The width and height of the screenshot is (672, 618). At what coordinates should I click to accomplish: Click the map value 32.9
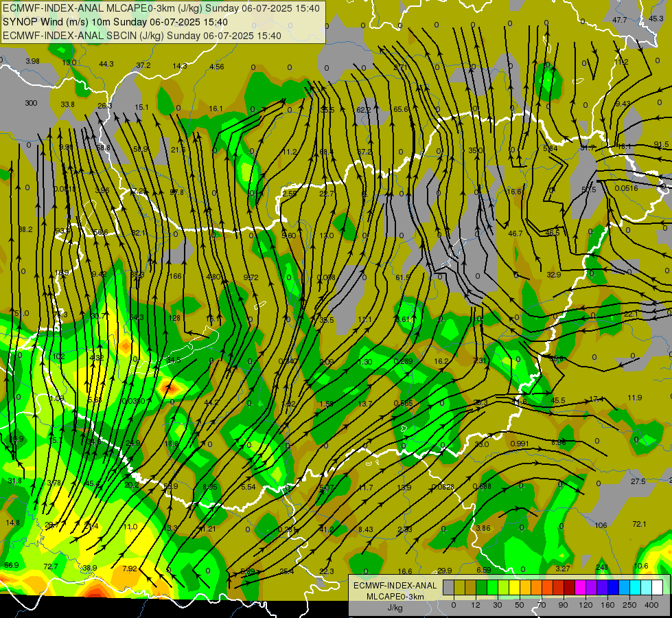coord(554,275)
